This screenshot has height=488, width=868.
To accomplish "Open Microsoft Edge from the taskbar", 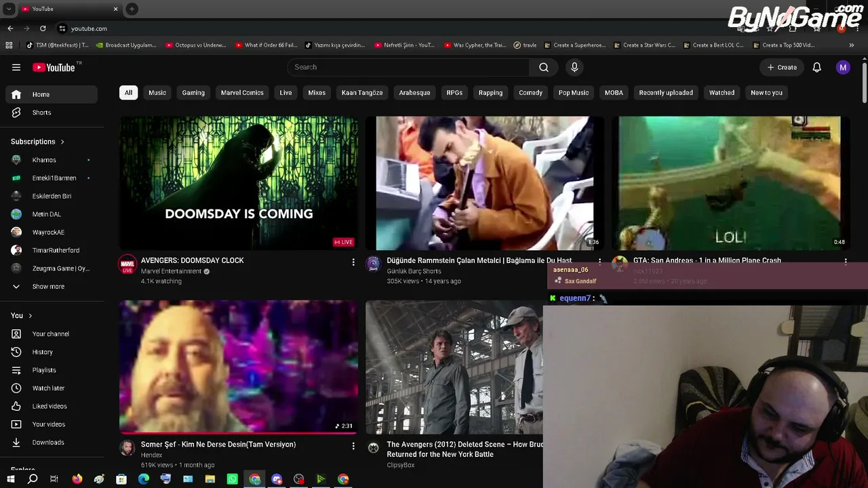I will point(144,479).
